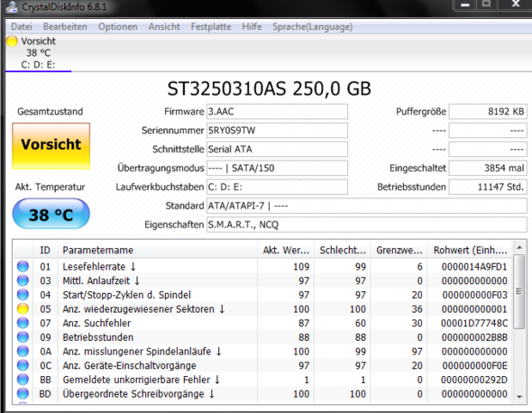
Task: Click the yellow Vorsicht disk status icon
Action: (x=12, y=41)
